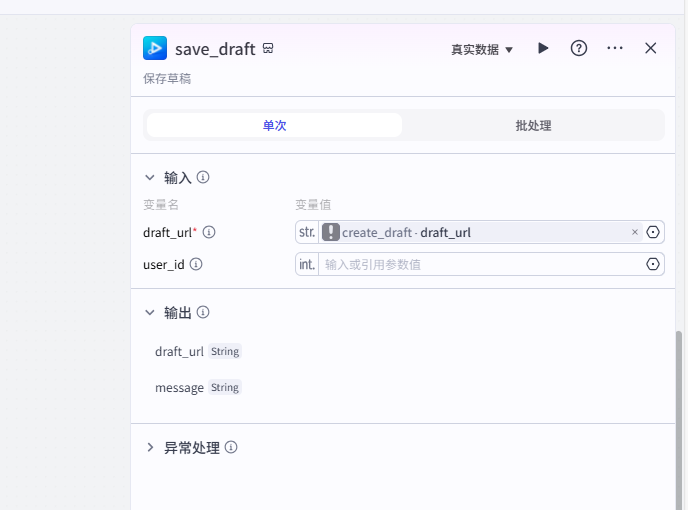688x510 pixels.
Task: Click info icon beside draft_url variable
Action: (209, 232)
